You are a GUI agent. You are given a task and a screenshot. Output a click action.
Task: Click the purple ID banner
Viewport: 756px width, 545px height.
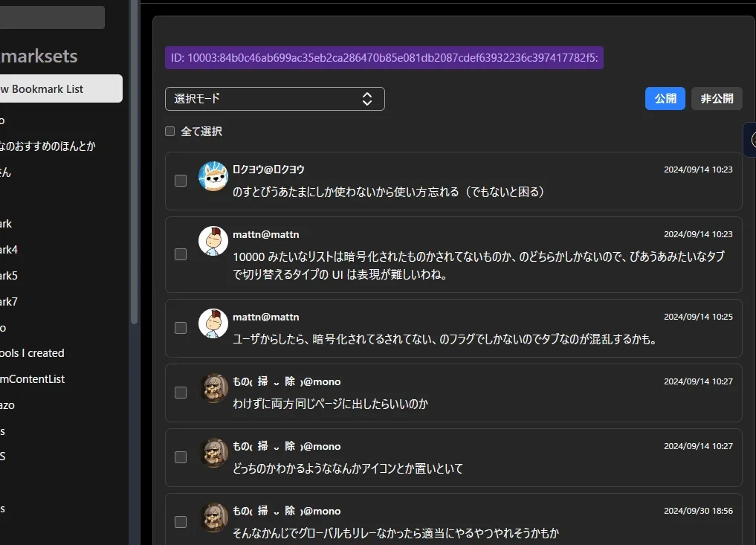pyautogui.click(x=384, y=57)
